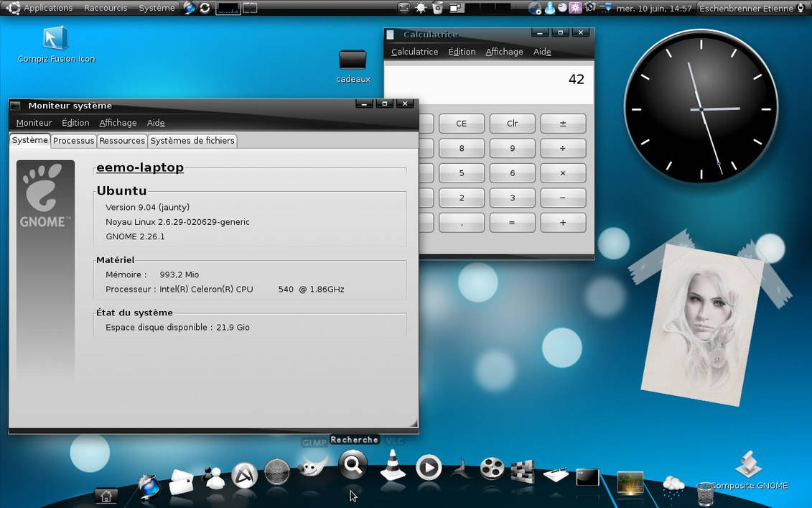
Task: Open the Eschenbrenner Etienne user menu
Action: click(746, 9)
